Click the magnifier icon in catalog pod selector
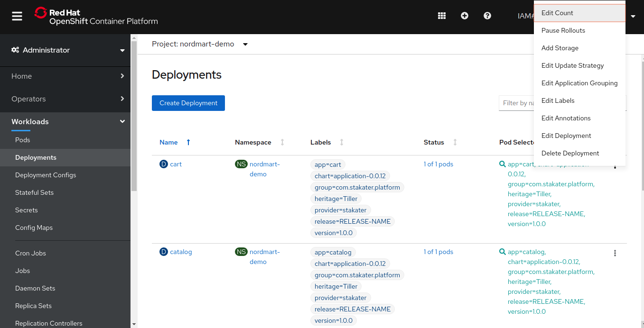Viewport: 644px width, 328px height. click(503, 252)
